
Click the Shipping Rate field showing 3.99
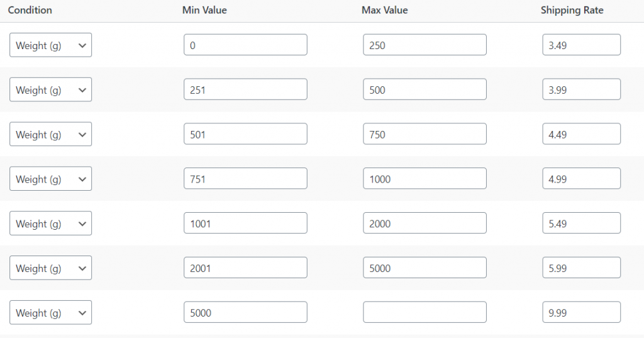click(x=582, y=89)
